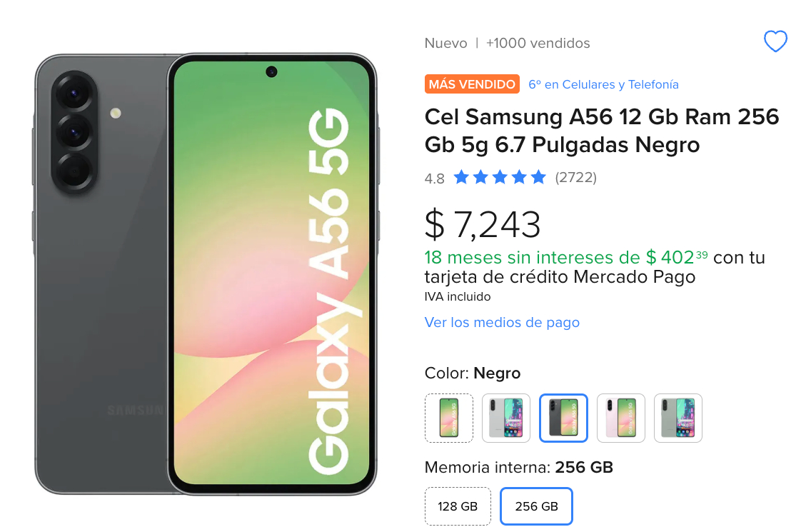Select 256 GB internal memory option
The height and width of the screenshot is (532, 806).
537,506
